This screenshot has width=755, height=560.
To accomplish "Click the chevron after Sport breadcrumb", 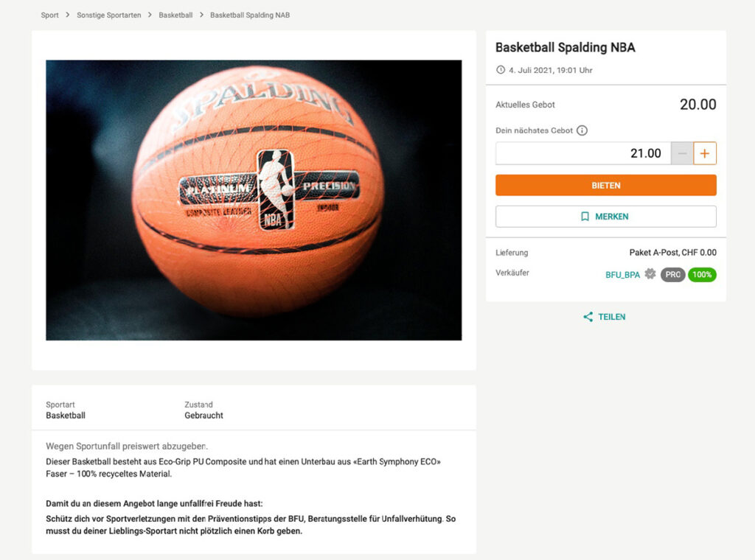I will click(67, 15).
